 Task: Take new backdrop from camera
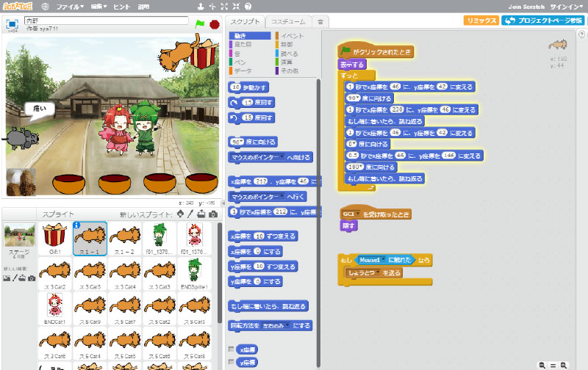(32, 278)
